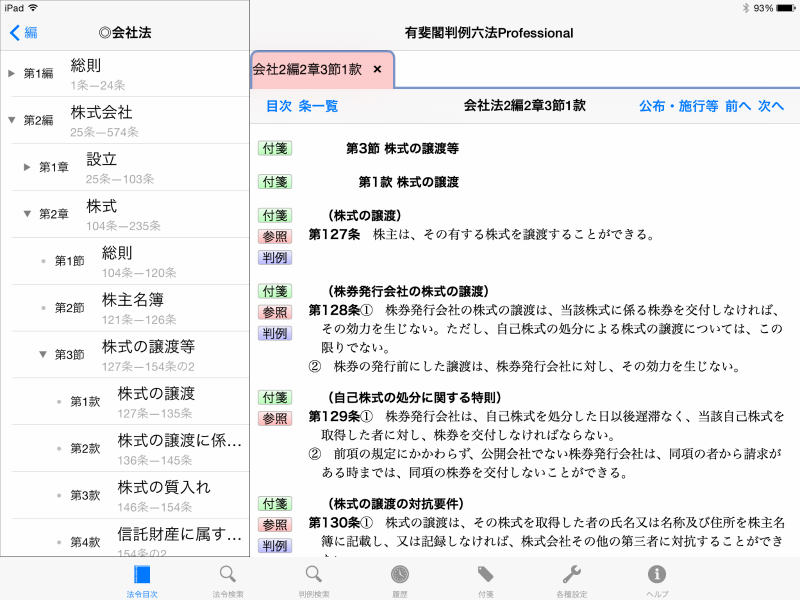800x600 pixels.
Task: Show 参照 for 第127条
Action: [275, 237]
